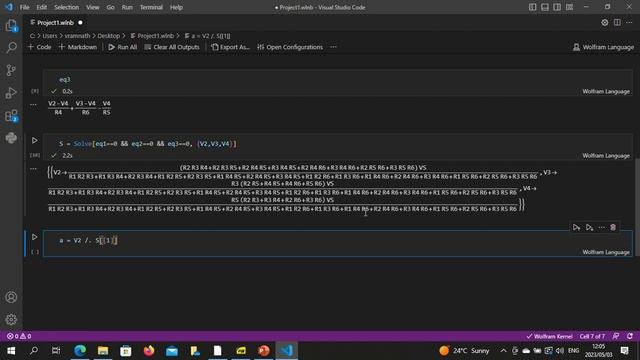Click Execute Above Cells icon in cell toolbar

click(x=576, y=227)
